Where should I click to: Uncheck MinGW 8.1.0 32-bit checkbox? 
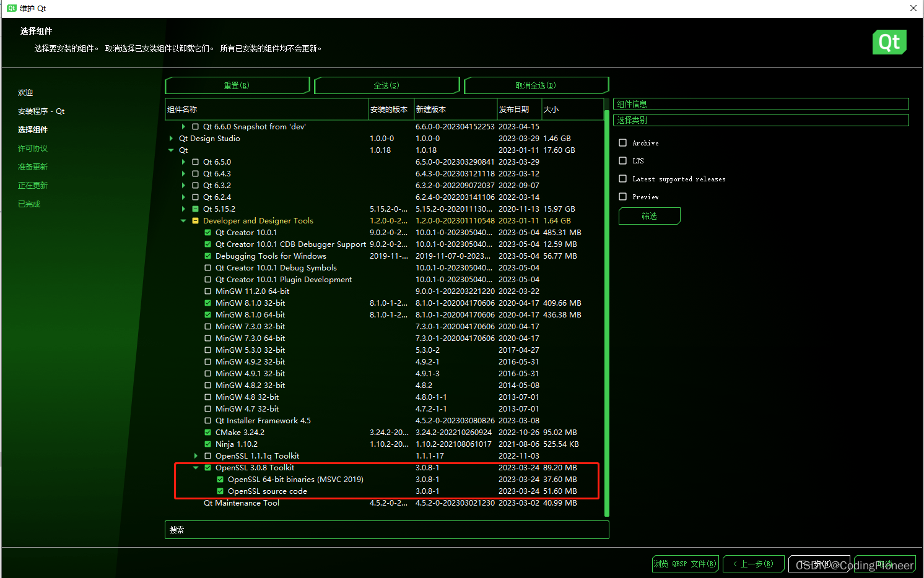coord(208,303)
